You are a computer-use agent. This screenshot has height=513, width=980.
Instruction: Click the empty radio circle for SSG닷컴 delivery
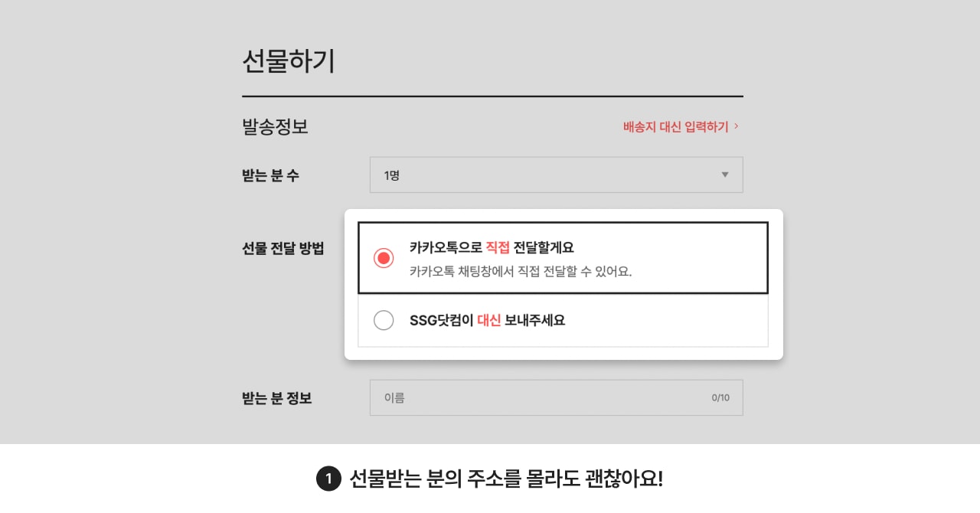coord(384,320)
